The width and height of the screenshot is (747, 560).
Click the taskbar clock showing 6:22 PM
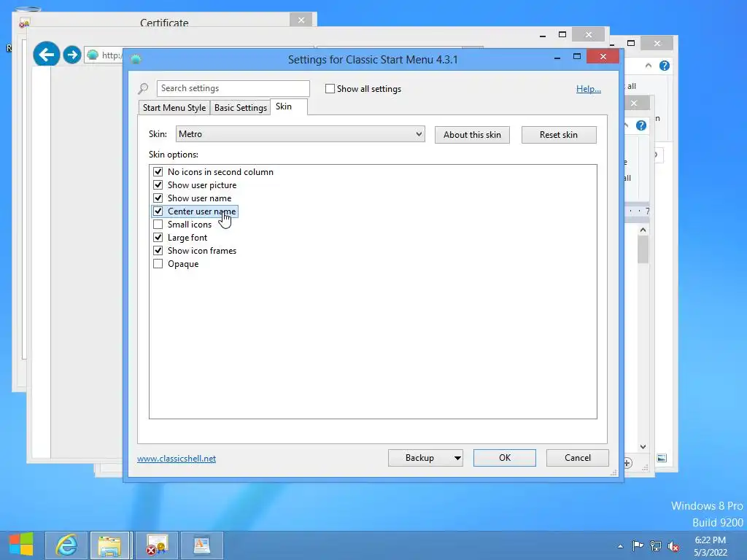point(711,546)
